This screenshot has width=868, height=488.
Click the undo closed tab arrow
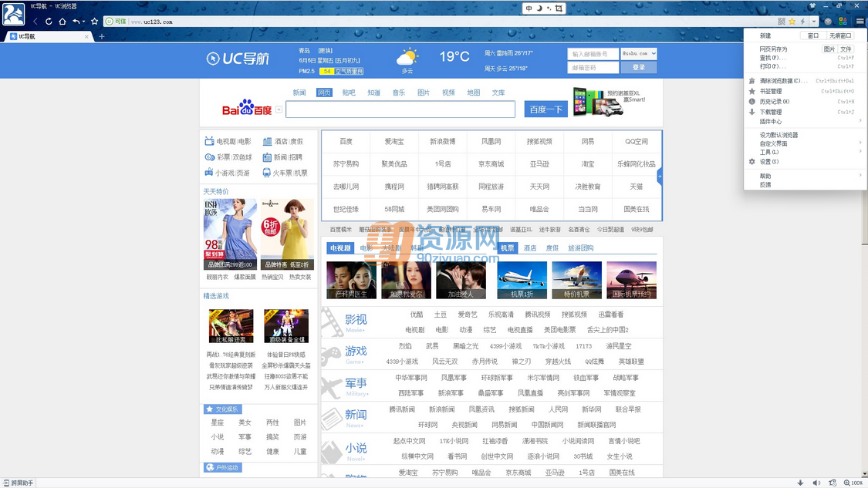tap(76, 22)
